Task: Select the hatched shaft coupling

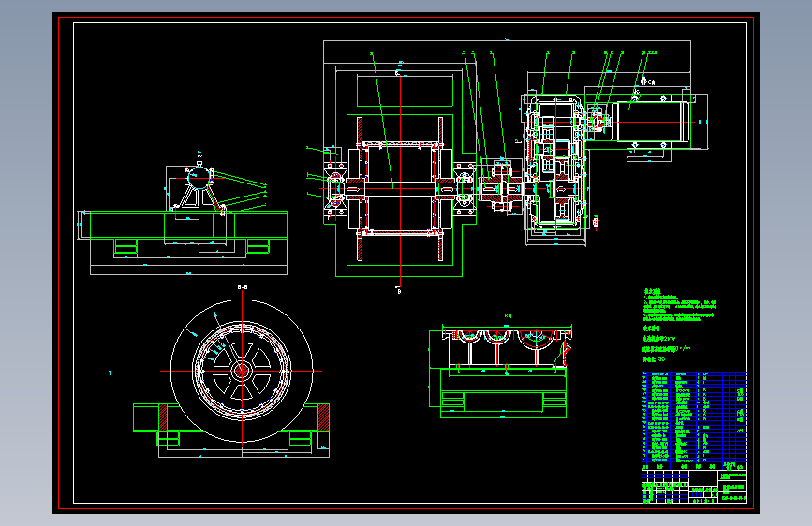Action: click(x=501, y=187)
